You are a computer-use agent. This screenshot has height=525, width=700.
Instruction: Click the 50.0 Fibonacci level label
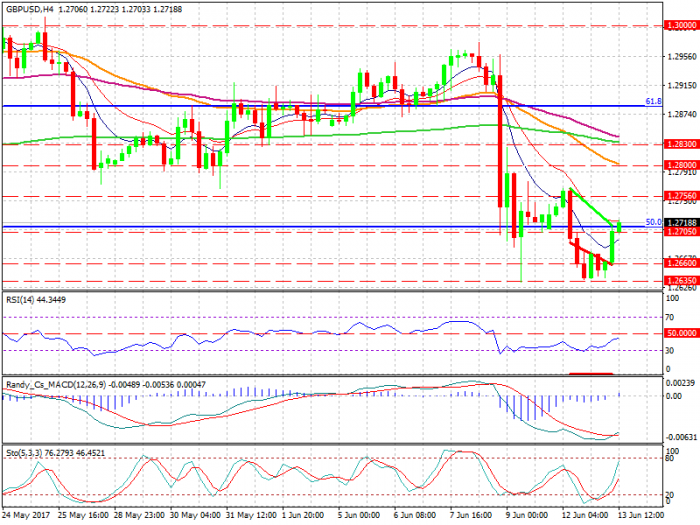click(x=654, y=222)
